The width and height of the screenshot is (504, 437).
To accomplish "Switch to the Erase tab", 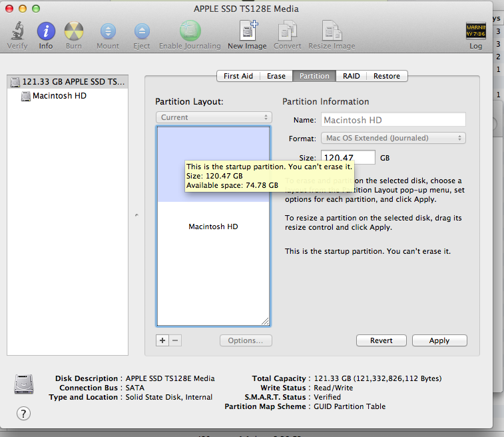I will coord(276,76).
